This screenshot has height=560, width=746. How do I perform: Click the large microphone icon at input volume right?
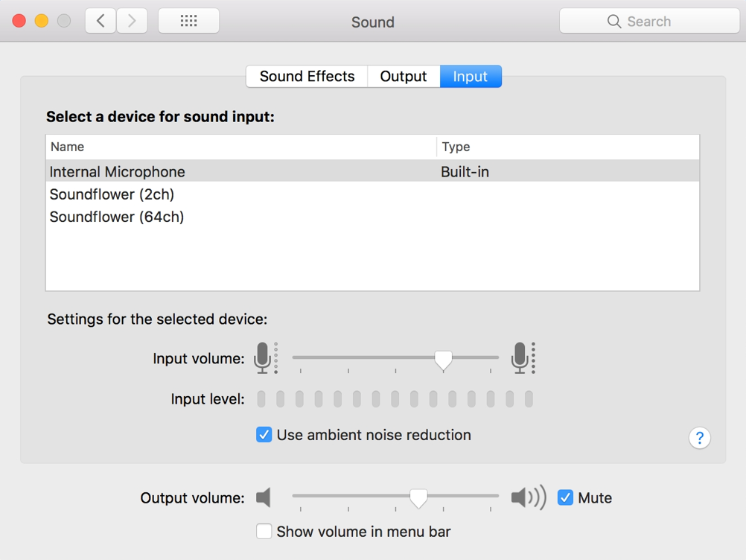point(520,358)
